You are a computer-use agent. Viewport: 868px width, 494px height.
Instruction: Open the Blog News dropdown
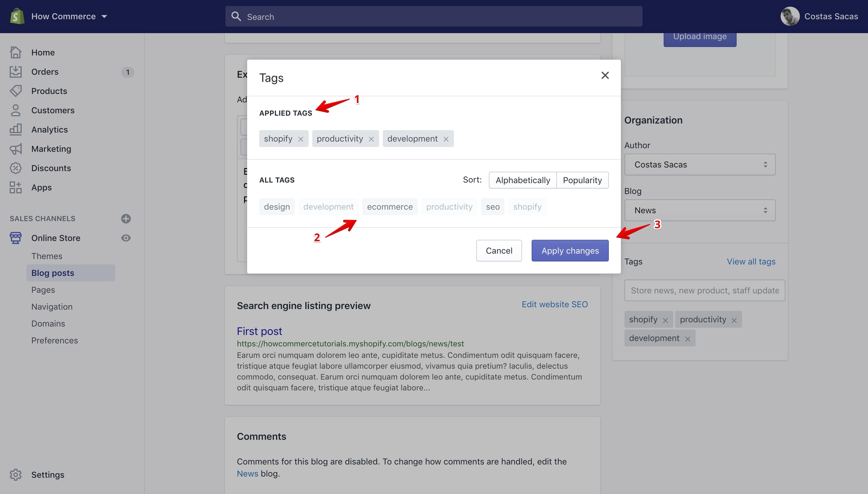[700, 210]
